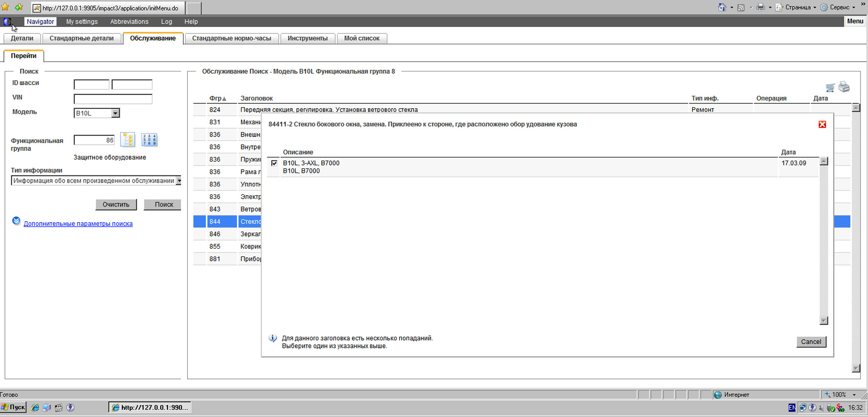The height and width of the screenshot is (417, 868).
Task: Close the popup with red X
Action: click(x=822, y=124)
